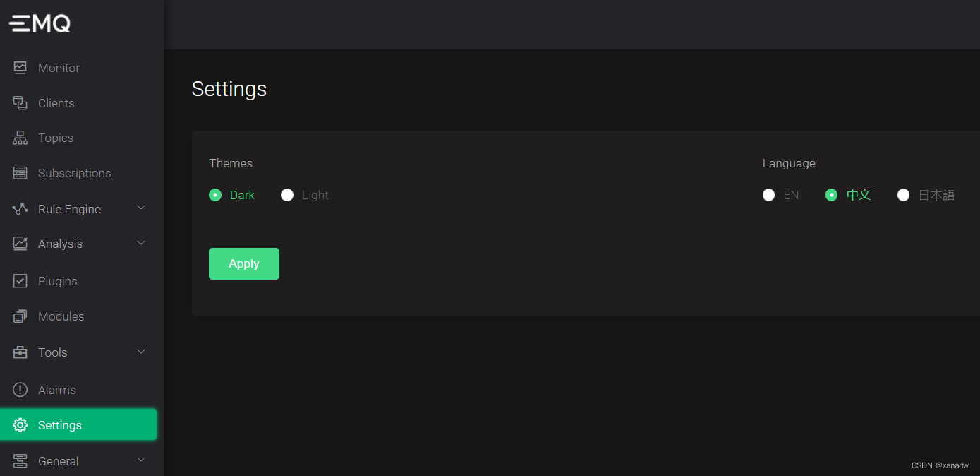Choose 日本語 language radio option

pos(903,195)
